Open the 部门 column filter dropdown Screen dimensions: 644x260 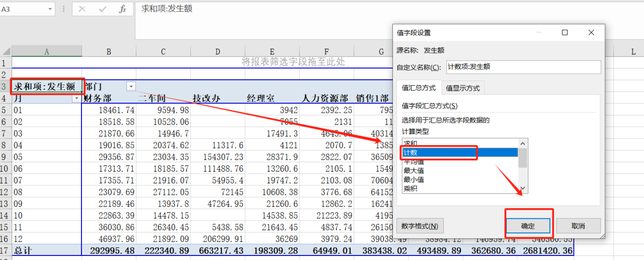pos(131,86)
